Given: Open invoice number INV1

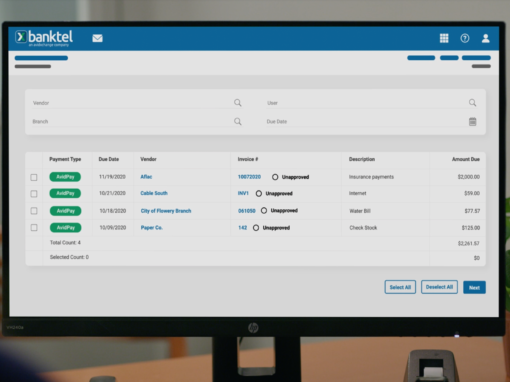Looking at the screenshot, I should [243, 193].
